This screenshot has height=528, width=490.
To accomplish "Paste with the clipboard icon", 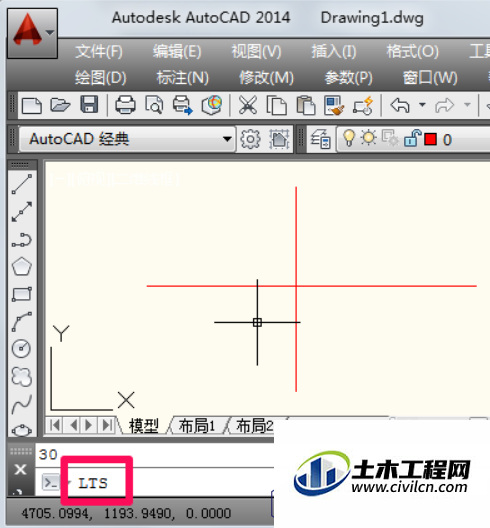I will pos(305,105).
